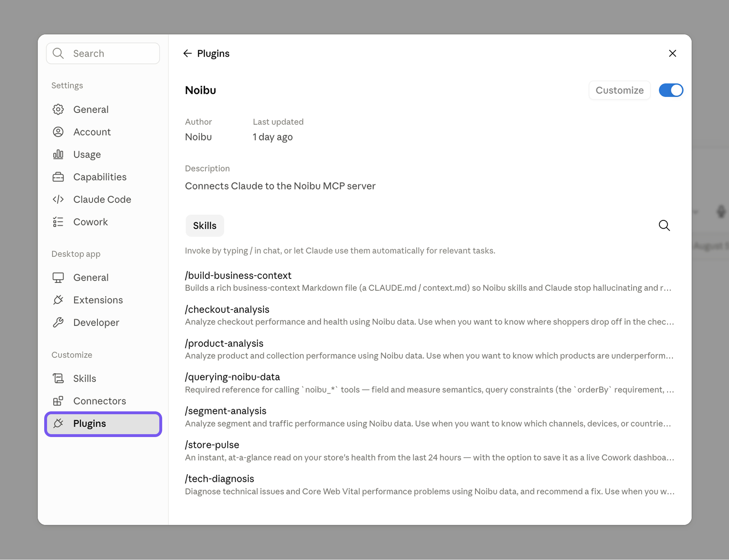Toggle the Noibu plugin switch off

671,90
